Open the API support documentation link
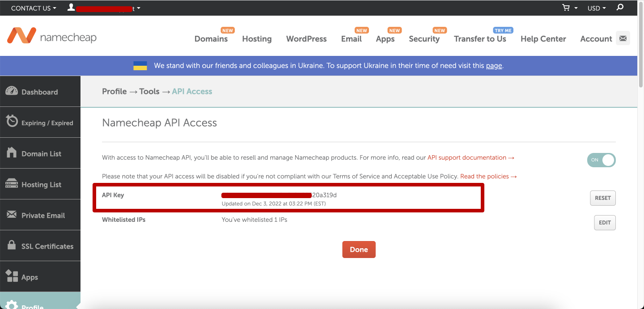Viewport: 644px width, 309px height. coord(471,157)
